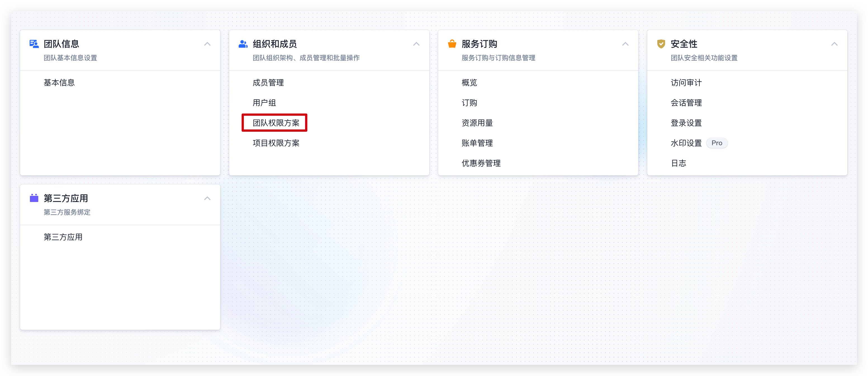
Task: Open 账单管理
Action: tap(477, 143)
